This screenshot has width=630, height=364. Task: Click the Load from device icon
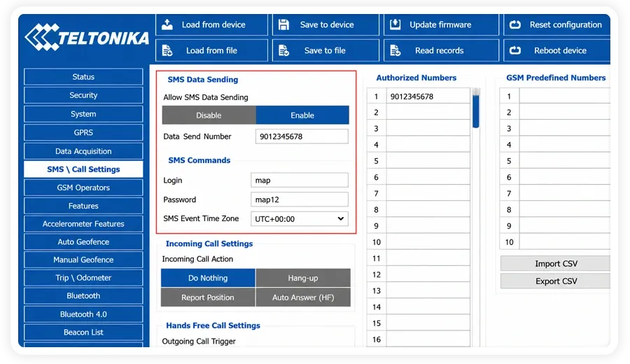coord(167,24)
